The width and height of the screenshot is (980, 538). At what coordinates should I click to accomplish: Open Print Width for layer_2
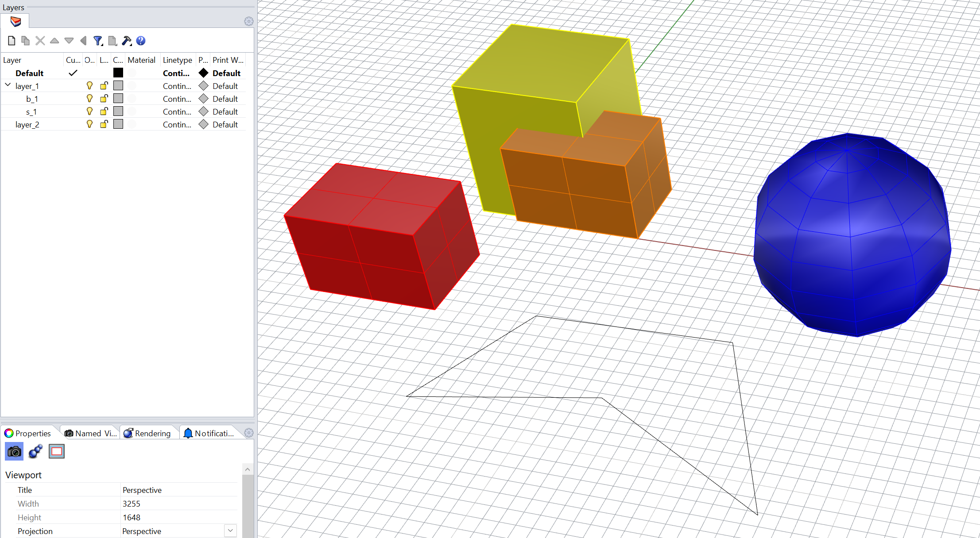(225, 125)
